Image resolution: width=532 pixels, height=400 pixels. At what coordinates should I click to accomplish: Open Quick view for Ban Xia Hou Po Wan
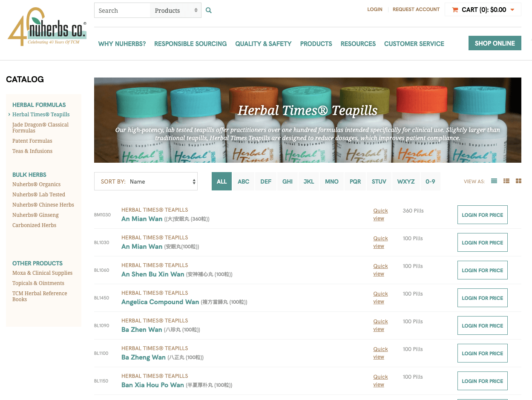coord(380,381)
